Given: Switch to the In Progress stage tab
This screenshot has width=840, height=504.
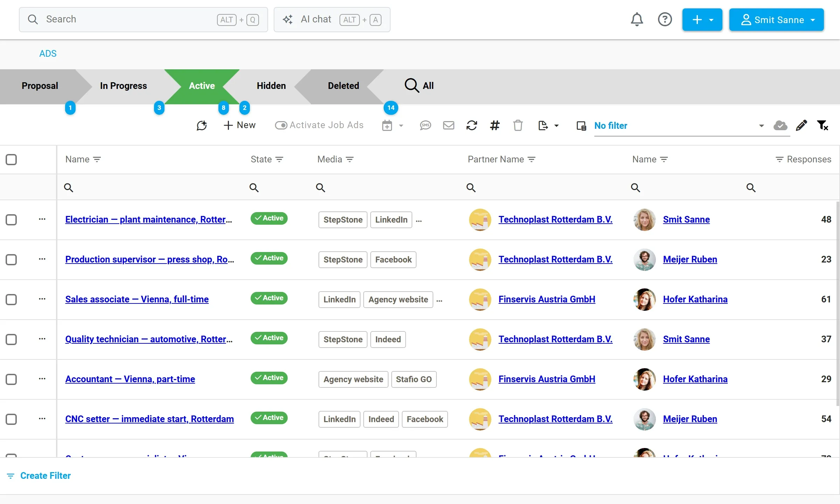Looking at the screenshot, I should coord(123,86).
